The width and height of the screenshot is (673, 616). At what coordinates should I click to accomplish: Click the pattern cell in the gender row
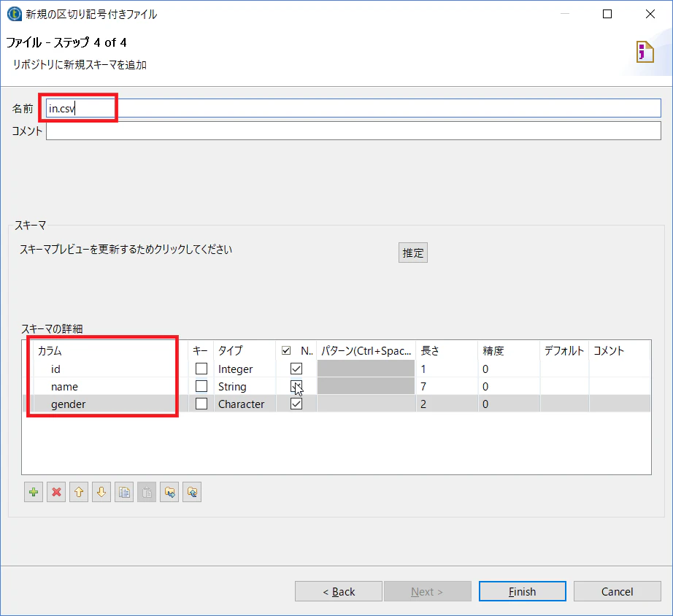tap(366, 404)
